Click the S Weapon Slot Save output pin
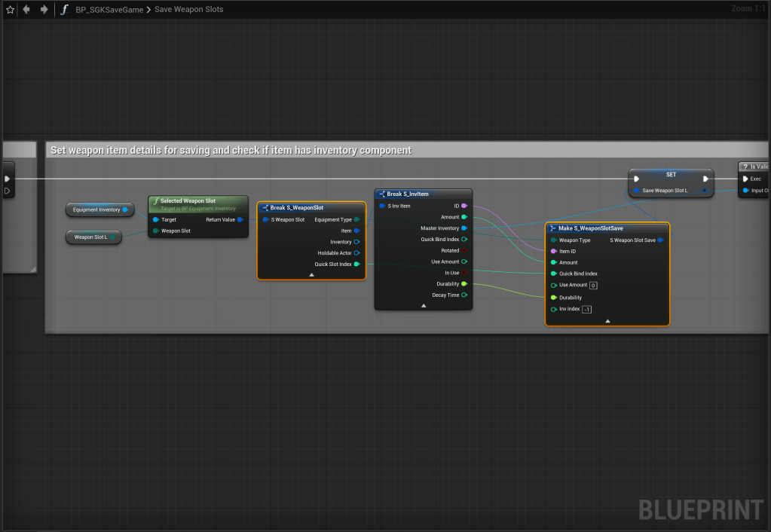 point(661,240)
